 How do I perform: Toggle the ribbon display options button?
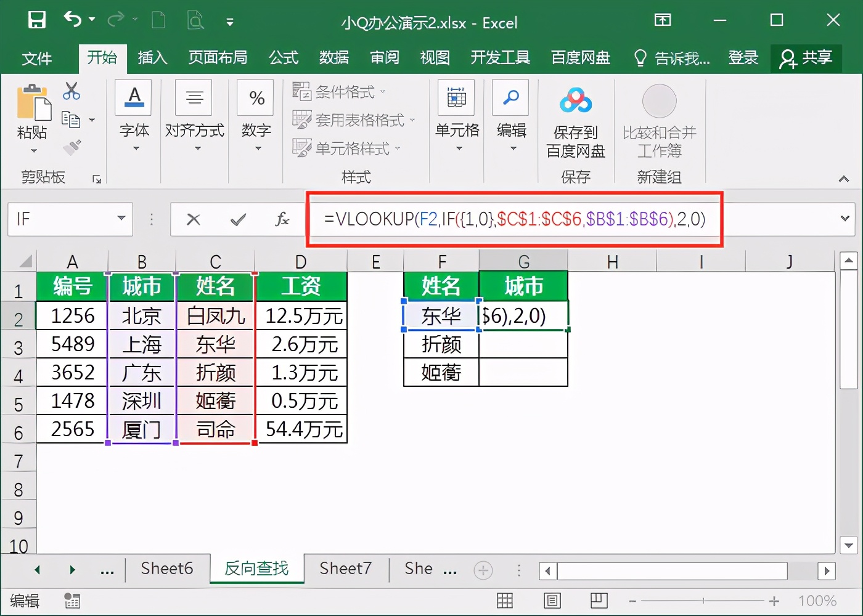pos(663,20)
